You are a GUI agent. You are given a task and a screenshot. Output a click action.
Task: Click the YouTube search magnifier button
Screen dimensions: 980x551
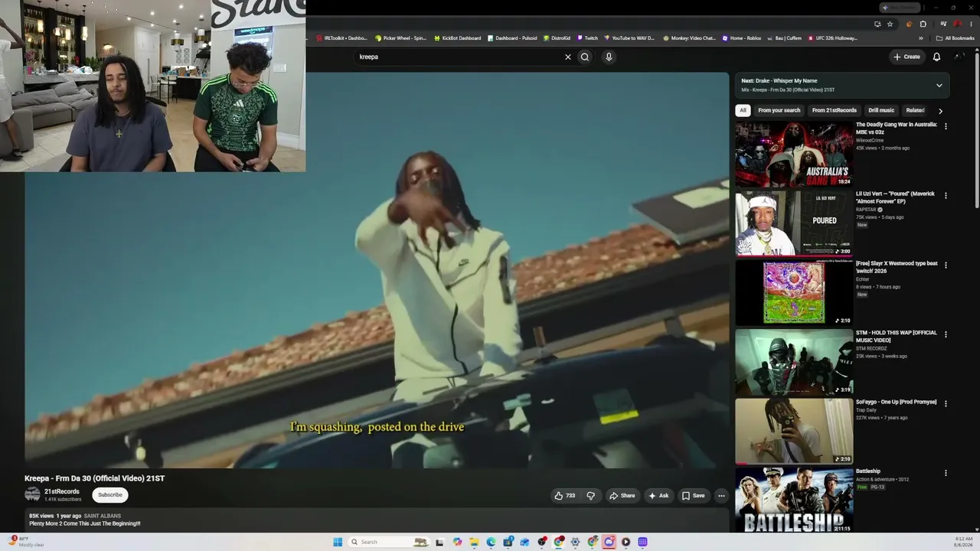click(585, 57)
